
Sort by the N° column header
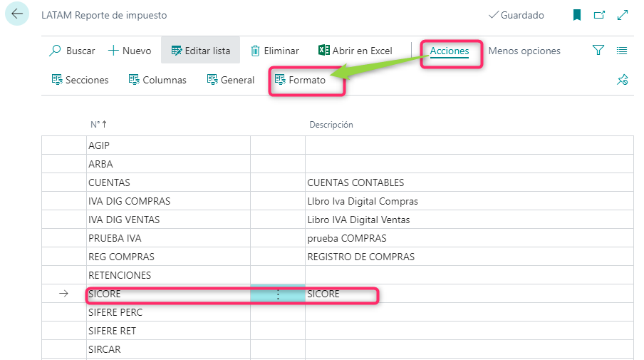tap(98, 124)
